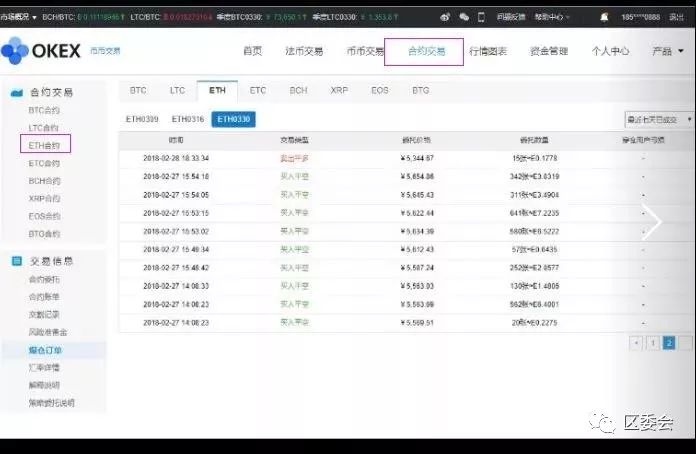This screenshot has height=454, width=696.
Task: Open ETH合约 in the sidebar
Action: [43, 145]
